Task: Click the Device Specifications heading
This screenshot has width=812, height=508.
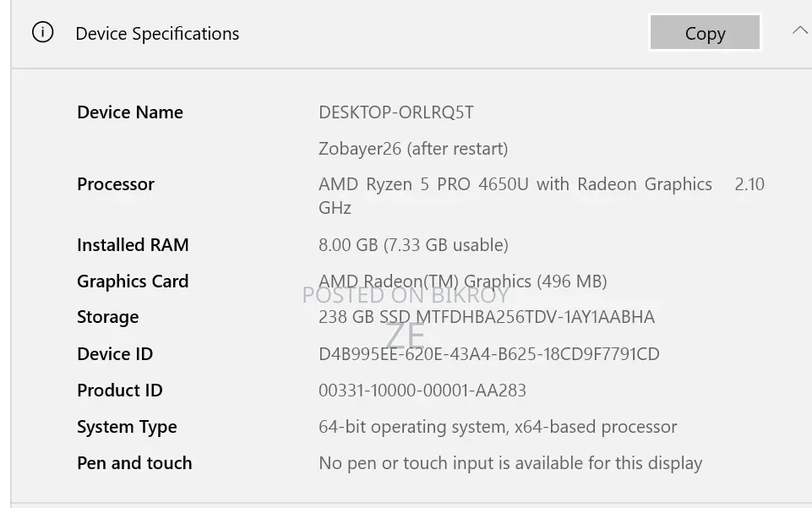Action: 157,34
